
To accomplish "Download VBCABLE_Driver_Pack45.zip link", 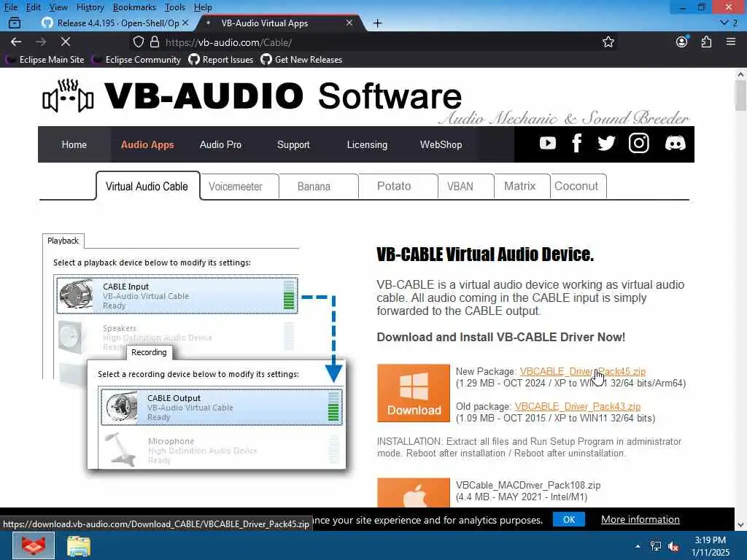I will coord(583,371).
